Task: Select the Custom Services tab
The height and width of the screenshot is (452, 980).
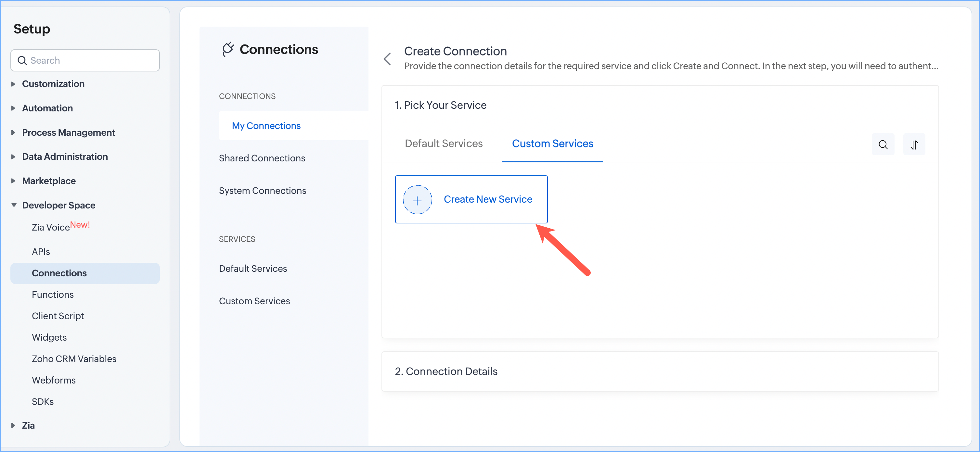Action: click(x=552, y=144)
